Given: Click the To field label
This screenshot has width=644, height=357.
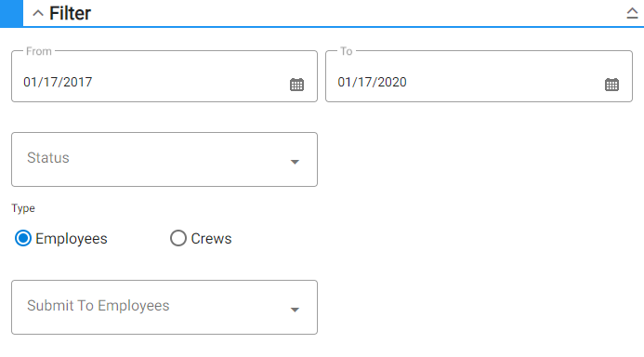Looking at the screenshot, I should point(347,51).
